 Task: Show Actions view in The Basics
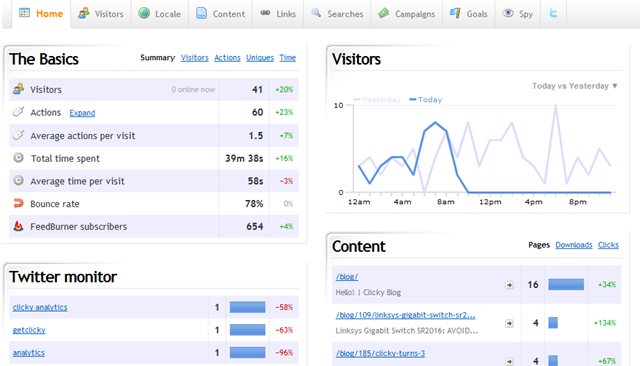[x=227, y=58]
